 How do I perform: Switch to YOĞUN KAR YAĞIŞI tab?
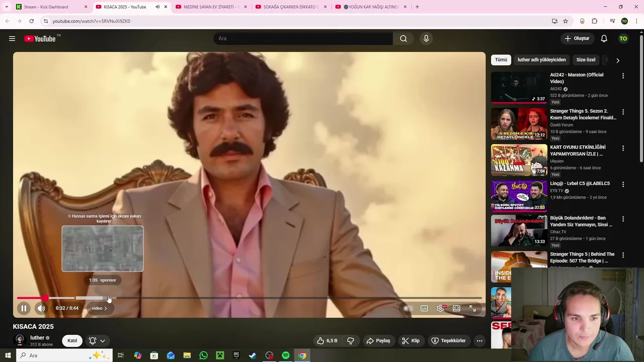pos(371,7)
